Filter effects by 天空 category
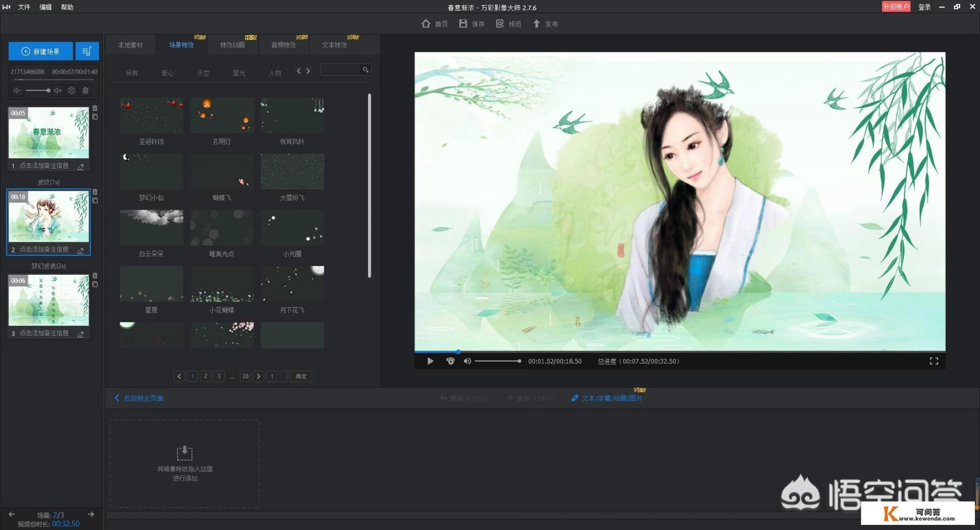This screenshot has height=530, width=980. coord(203,73)
